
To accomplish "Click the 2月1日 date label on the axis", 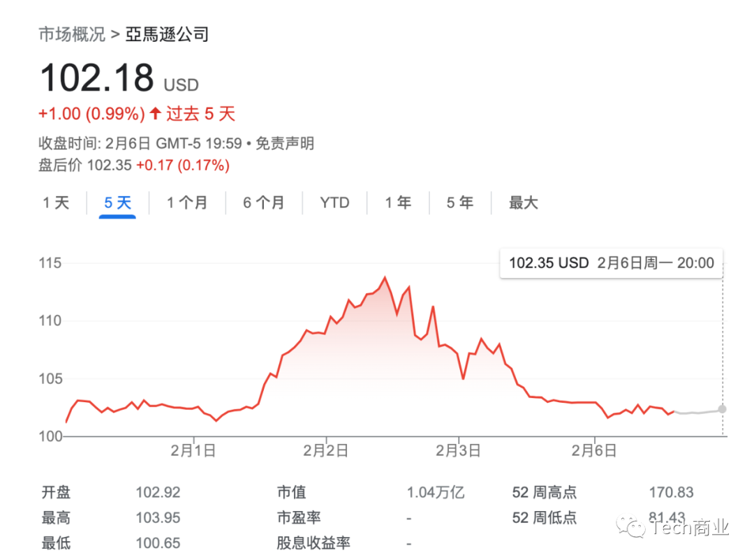I will [x=193, y=451].
